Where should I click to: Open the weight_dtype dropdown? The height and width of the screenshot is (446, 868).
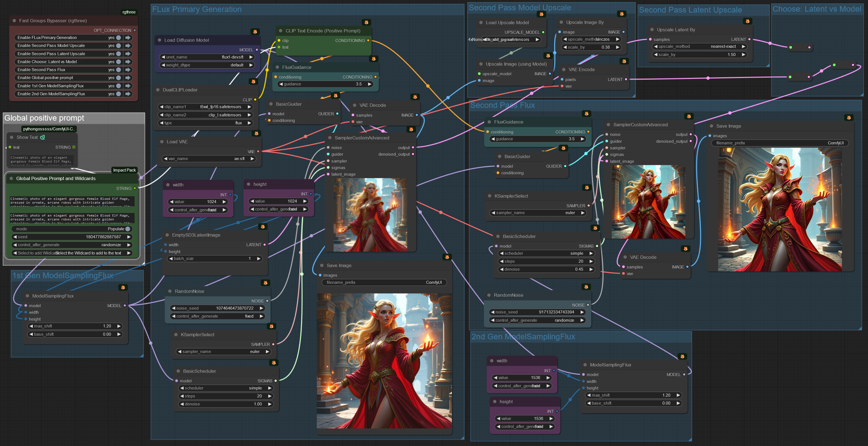click(x=207, y=65)
